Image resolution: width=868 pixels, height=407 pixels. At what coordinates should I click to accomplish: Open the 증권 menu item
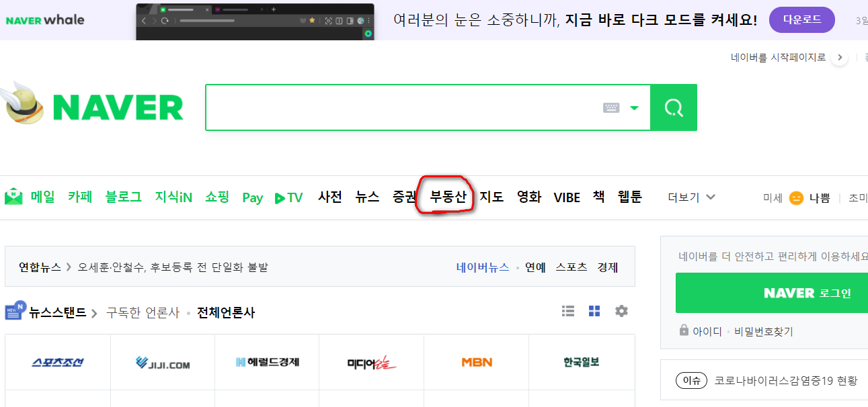[405, 197]
